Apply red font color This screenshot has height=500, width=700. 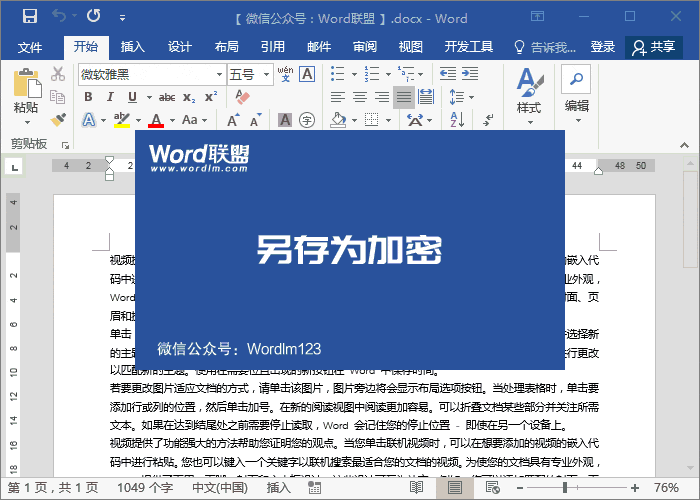[x=156, y=120]
